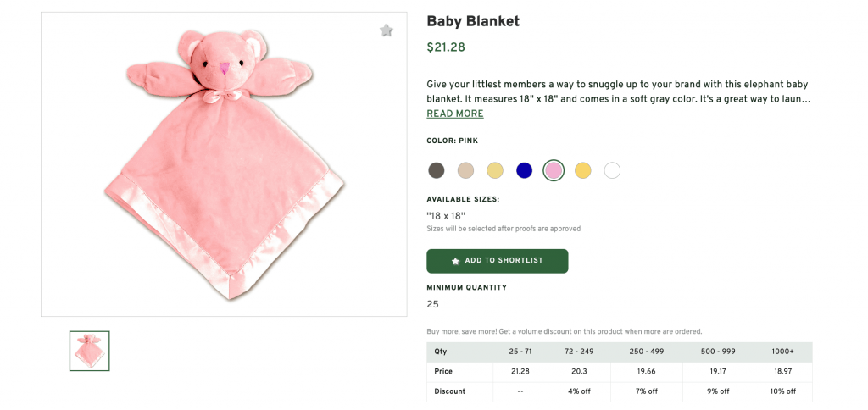Viewport: 868px width, 410px height.
Task: Pick the pale yellow color swatch
Action: point(495,170)
